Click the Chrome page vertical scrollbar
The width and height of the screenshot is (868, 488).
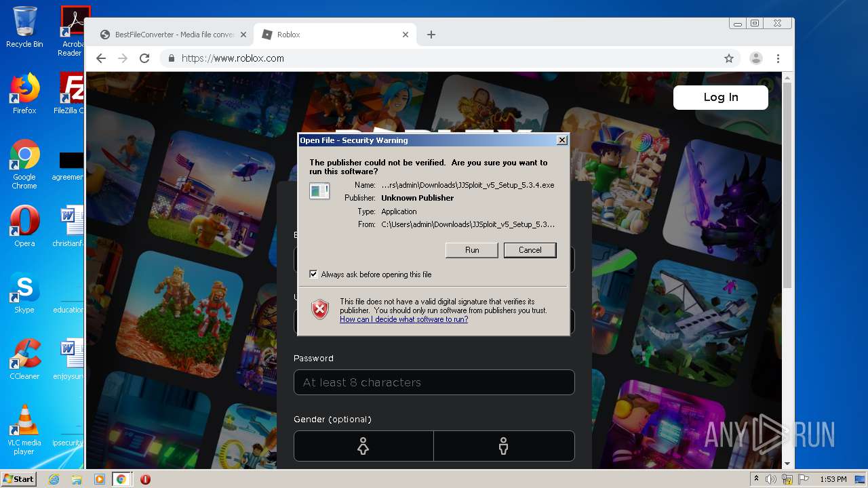pos(787,184)
